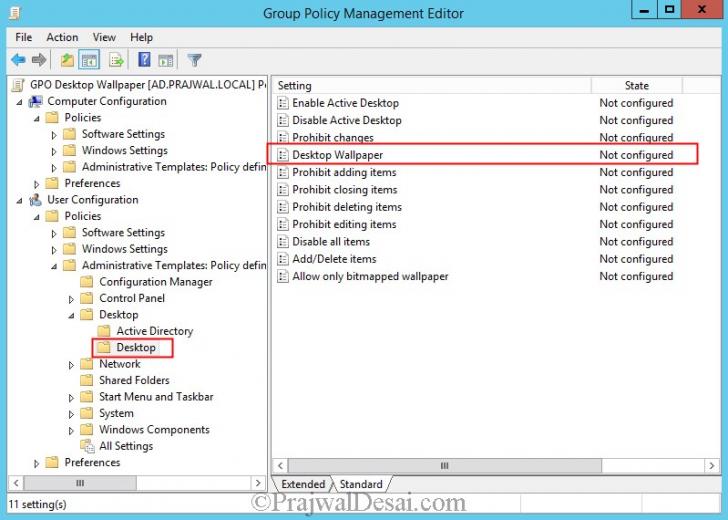
Task: Click the Enable Active Desktop policy icon
Action: click(283, 103)
